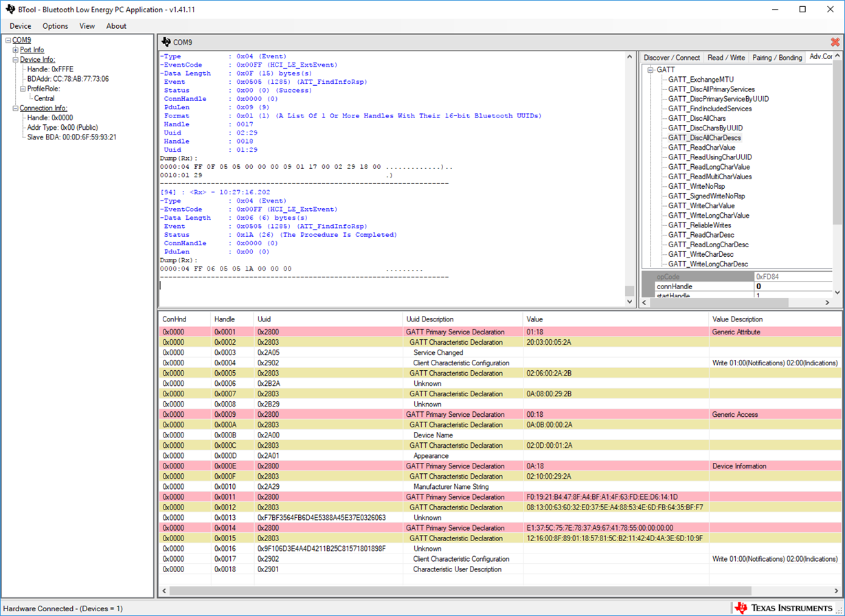Select GATT_ReadCharDesc command
The height and width of the screenshot is (616, 845).
coord(701,235)
